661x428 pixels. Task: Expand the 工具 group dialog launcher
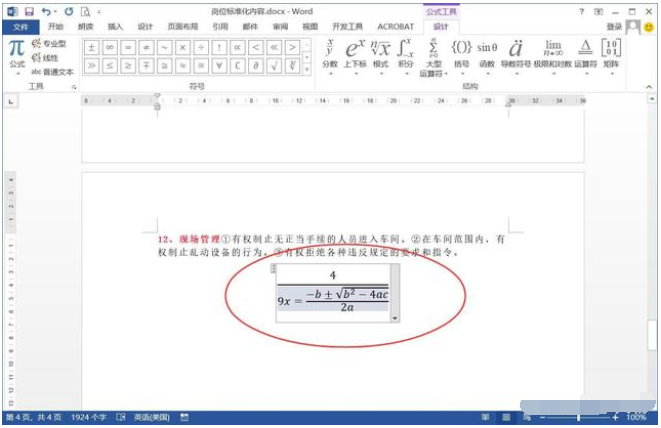pos(74,88)
